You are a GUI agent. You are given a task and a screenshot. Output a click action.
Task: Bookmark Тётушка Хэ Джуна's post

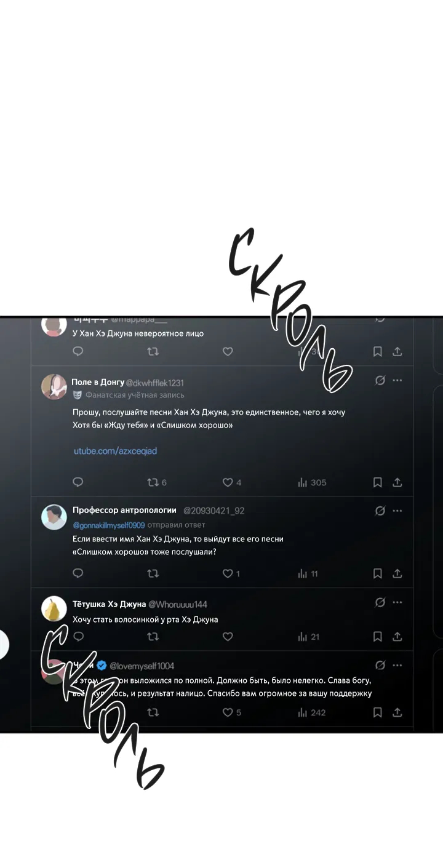coord(378,637)
